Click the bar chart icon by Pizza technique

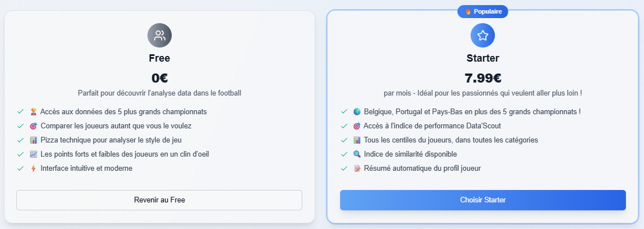tap(34, 140)
